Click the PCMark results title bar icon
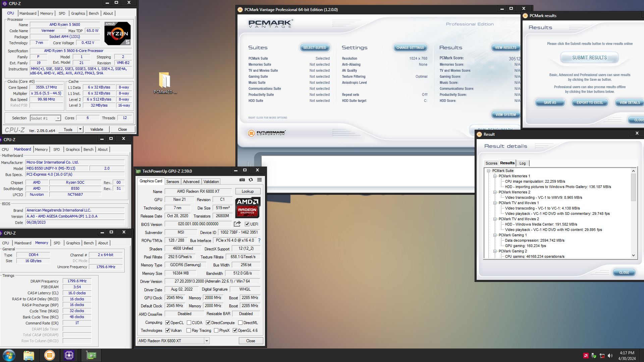This screenshot has width=644, height=362. coord(525,16)
